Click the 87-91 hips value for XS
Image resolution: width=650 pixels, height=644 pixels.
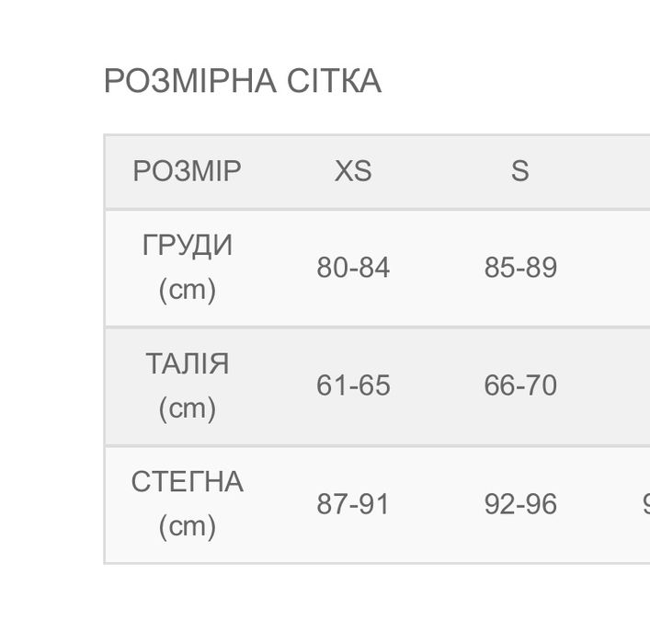coord(353,504)
